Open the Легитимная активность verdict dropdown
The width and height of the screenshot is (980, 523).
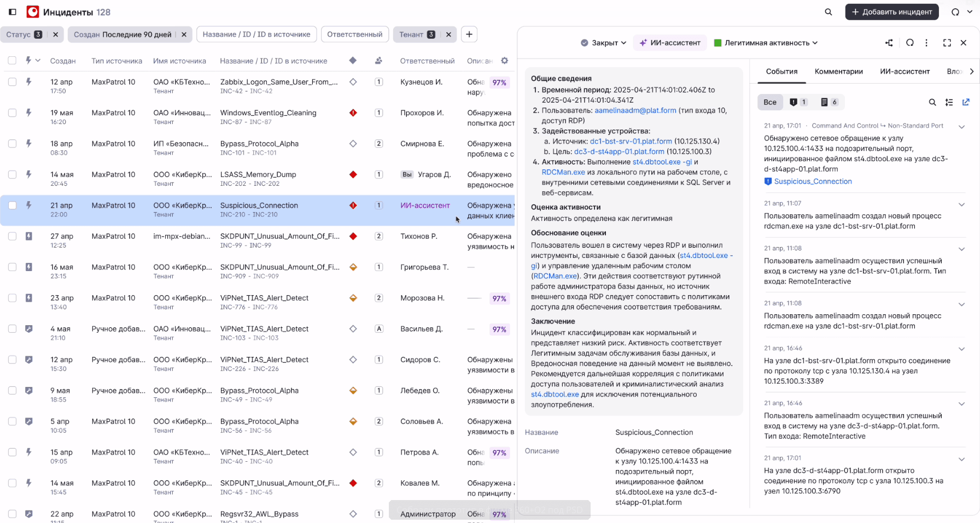pyautogui.click(x=766, y=43)
